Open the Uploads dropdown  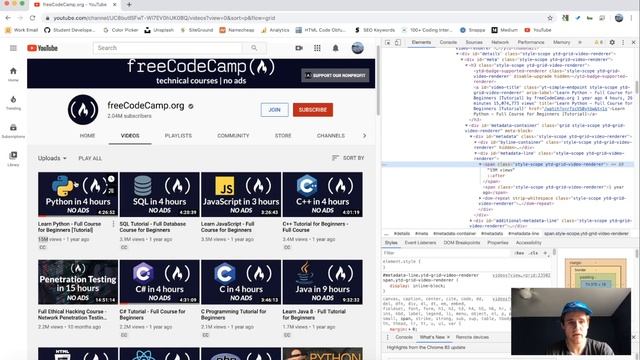coord(52,158)
